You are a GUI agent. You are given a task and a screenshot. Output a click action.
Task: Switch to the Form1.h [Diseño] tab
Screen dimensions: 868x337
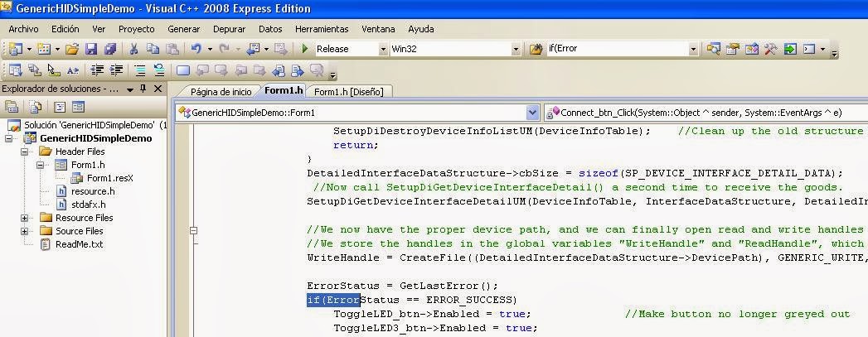(349, 92)
